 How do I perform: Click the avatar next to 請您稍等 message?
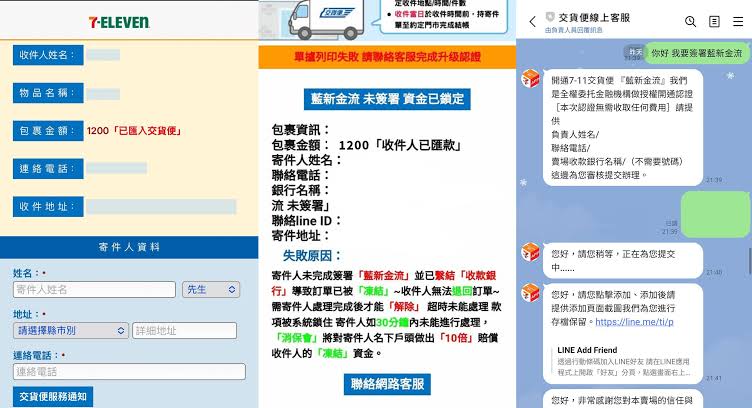pos(531,252)
